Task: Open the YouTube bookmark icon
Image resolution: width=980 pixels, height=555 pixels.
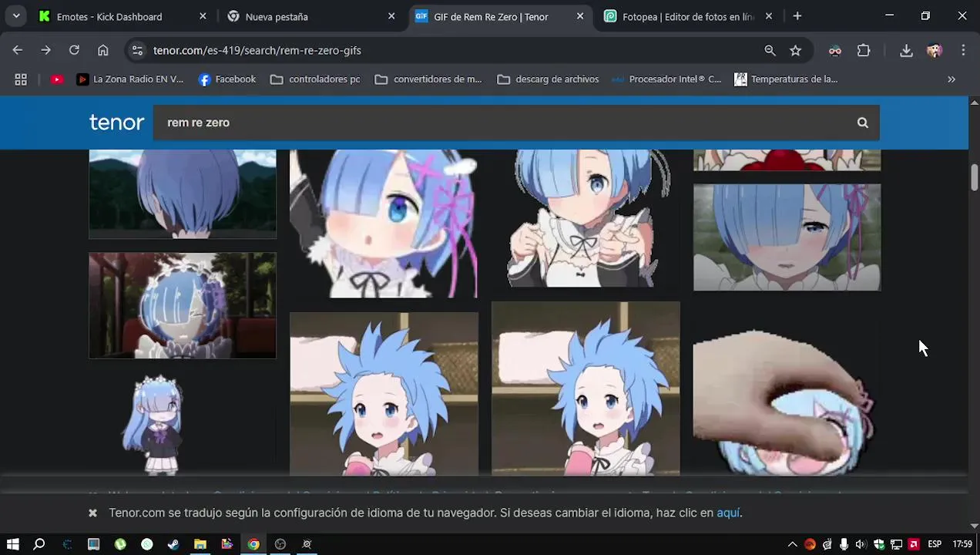Action: (x=56, y=79)
